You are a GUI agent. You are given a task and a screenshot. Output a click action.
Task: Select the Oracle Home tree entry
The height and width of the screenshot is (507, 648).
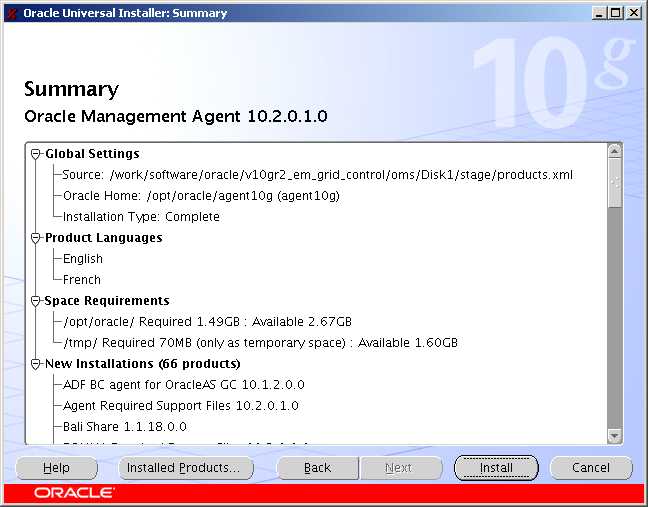[201, 196]
